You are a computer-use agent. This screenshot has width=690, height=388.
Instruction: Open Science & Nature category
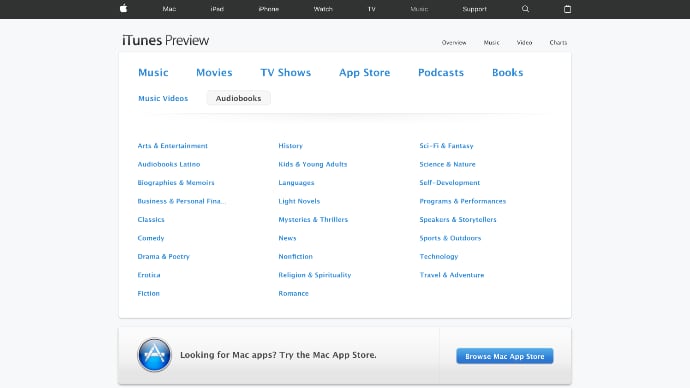tap(447, 164)
